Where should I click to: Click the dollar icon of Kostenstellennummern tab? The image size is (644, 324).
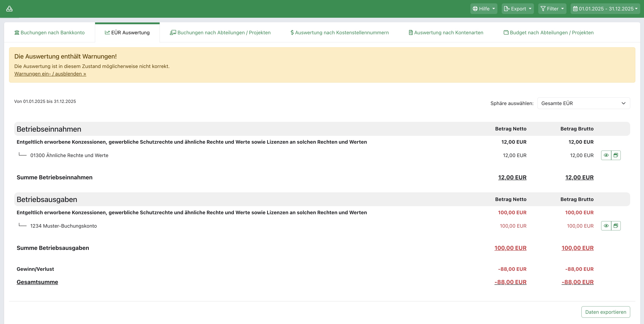click(x=292, y=33)
